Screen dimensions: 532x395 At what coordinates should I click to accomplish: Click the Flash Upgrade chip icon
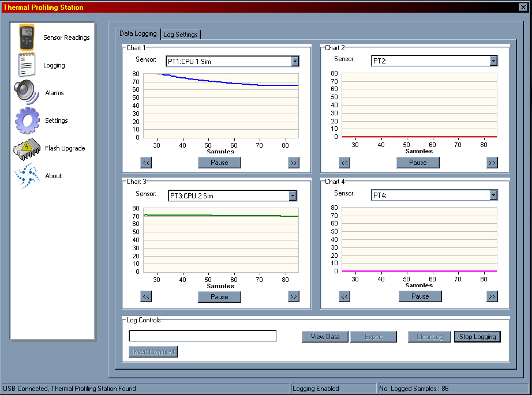click(27, 148)
